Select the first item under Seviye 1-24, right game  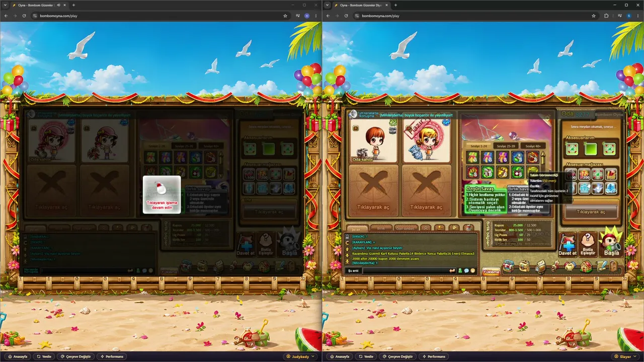tap(472, 158)
